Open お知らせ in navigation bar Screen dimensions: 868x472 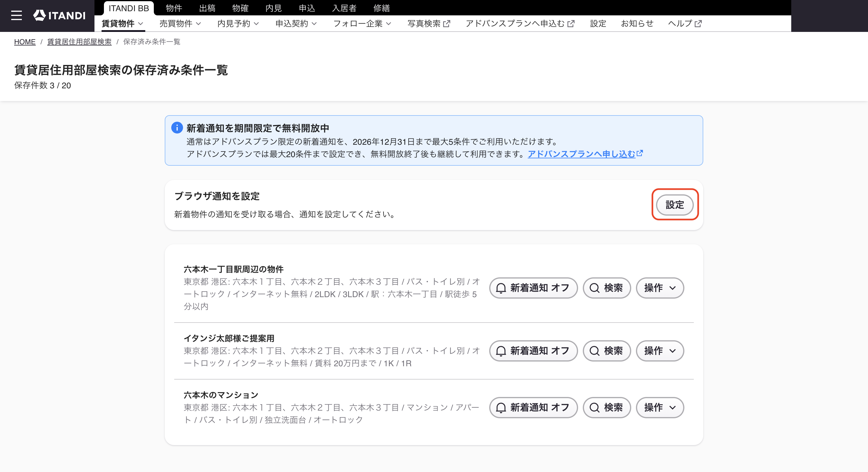pos(637,24)
